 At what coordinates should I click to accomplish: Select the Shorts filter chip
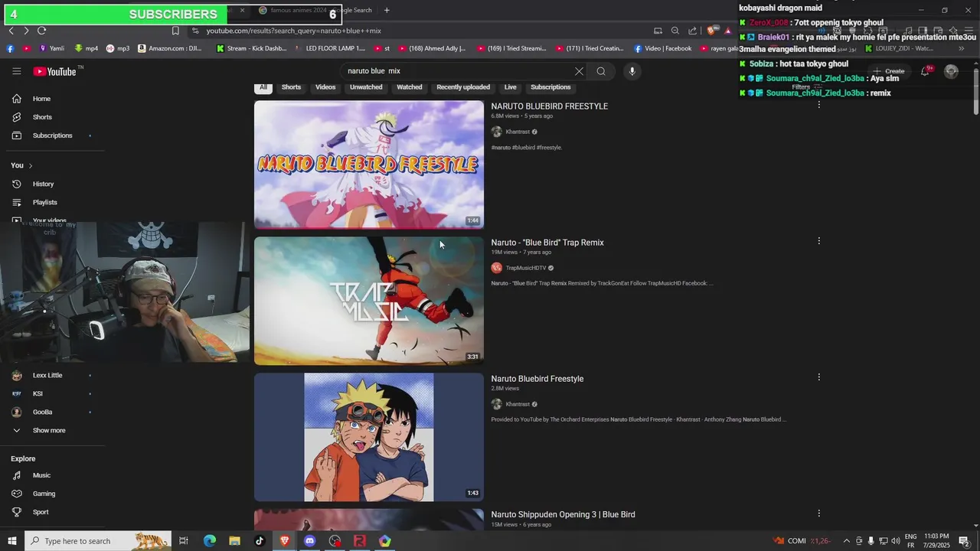(x=291, y=87)
